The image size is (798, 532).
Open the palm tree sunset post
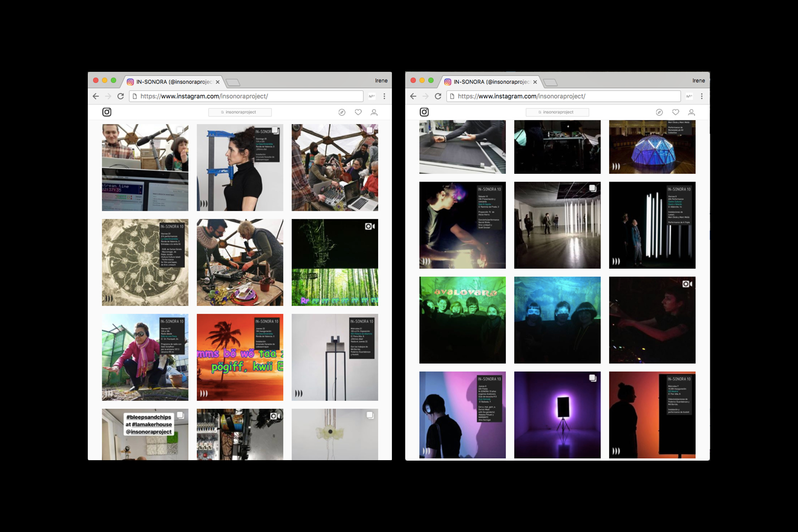(240, 357)
